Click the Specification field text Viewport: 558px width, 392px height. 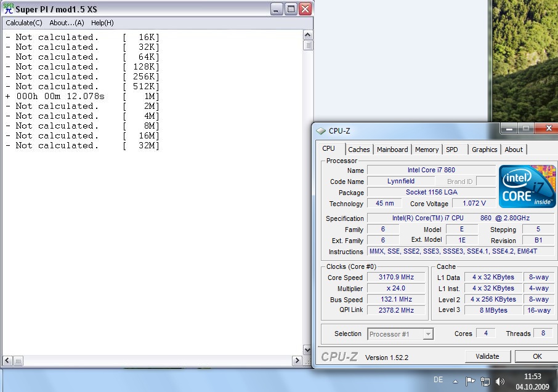tap(461, 218)
